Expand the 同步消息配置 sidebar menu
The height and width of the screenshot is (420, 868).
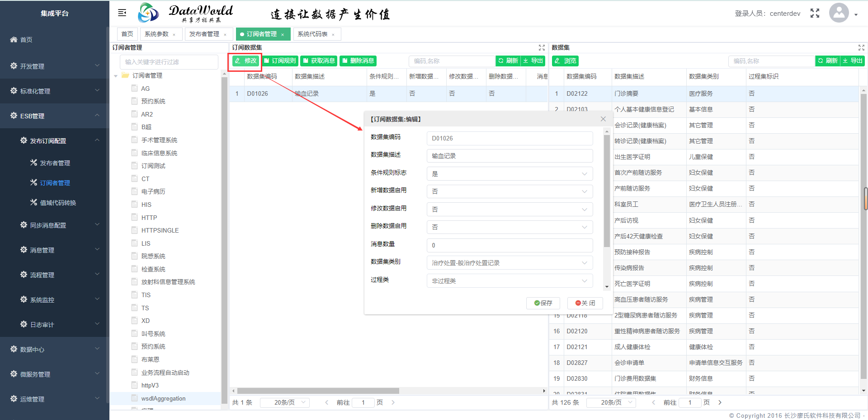[x=54, y=225]
